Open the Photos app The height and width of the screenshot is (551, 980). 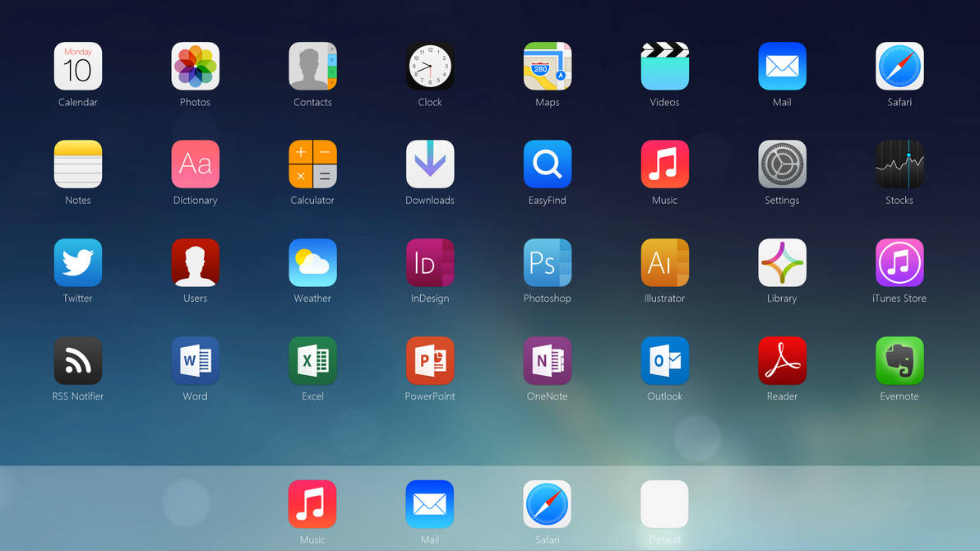tap(195, 67)
